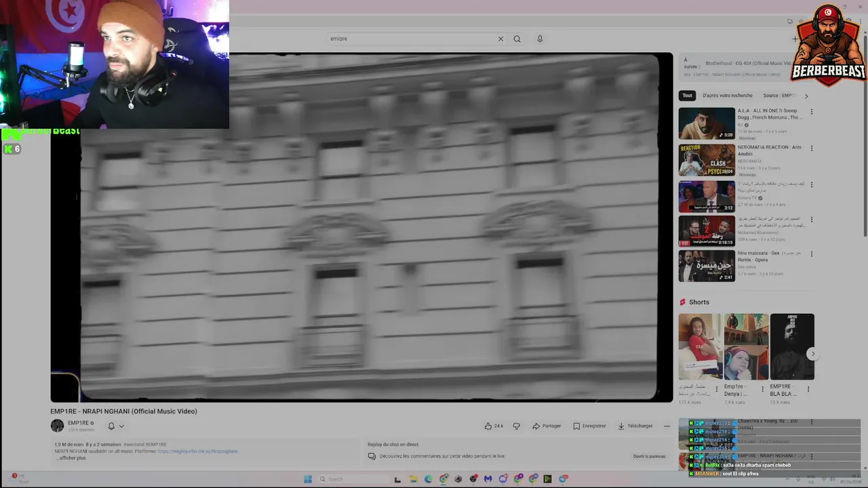Screen dimensions: 868x488
Task: Click the 'A.L.A - ALL IN ONE' title text
Action: click(x=770, y=114)
